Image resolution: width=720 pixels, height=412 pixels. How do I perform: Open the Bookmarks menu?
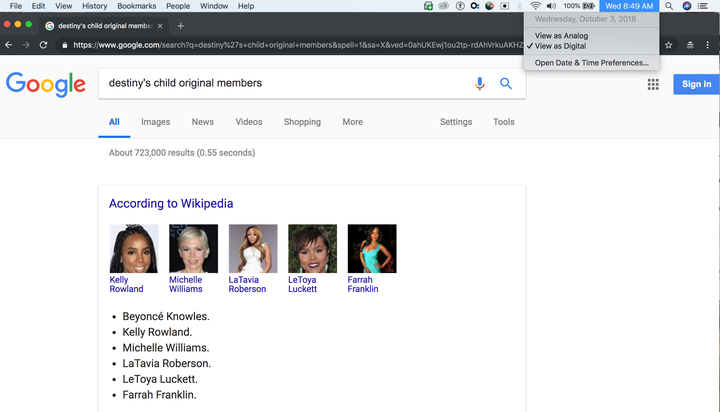[x=136, y=6]
